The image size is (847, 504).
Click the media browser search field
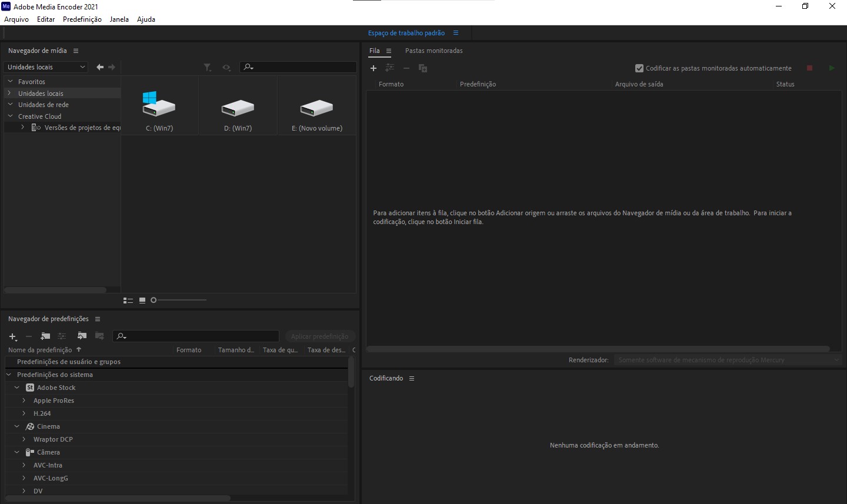298,67
